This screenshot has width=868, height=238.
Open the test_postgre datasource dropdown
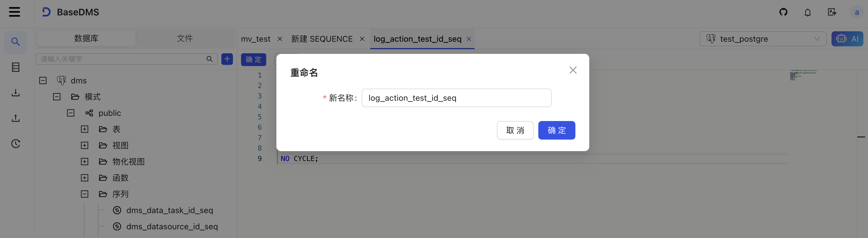pyautogui.click(x=763, y=39)
